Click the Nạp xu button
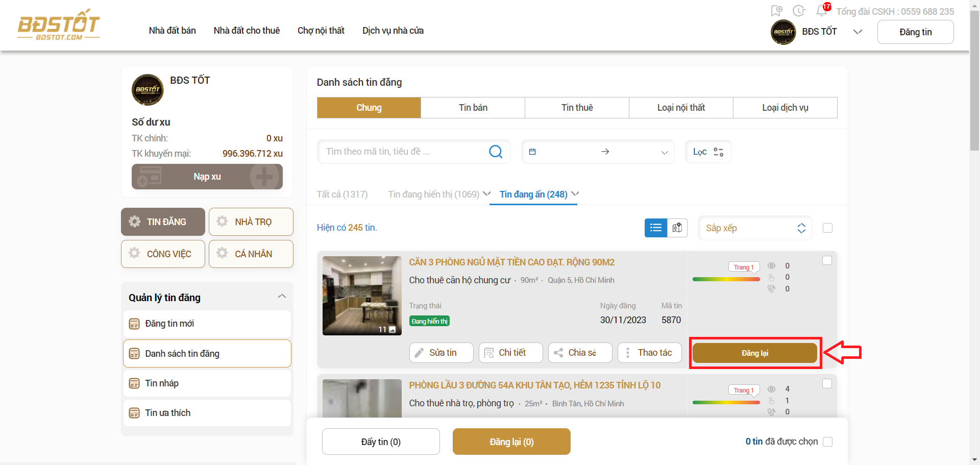The image size is (980, 465). (x=207, y=177)
